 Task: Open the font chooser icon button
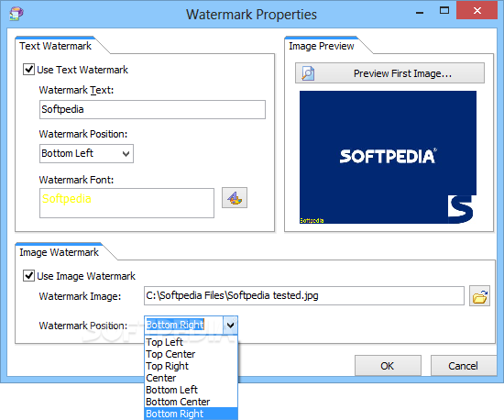coord(235,198)
